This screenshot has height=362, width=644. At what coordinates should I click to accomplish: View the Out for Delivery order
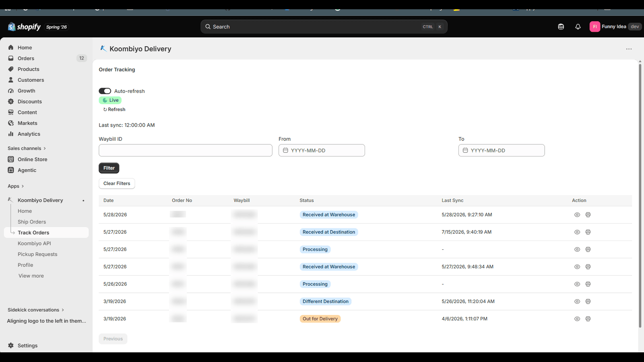point(577,319)
